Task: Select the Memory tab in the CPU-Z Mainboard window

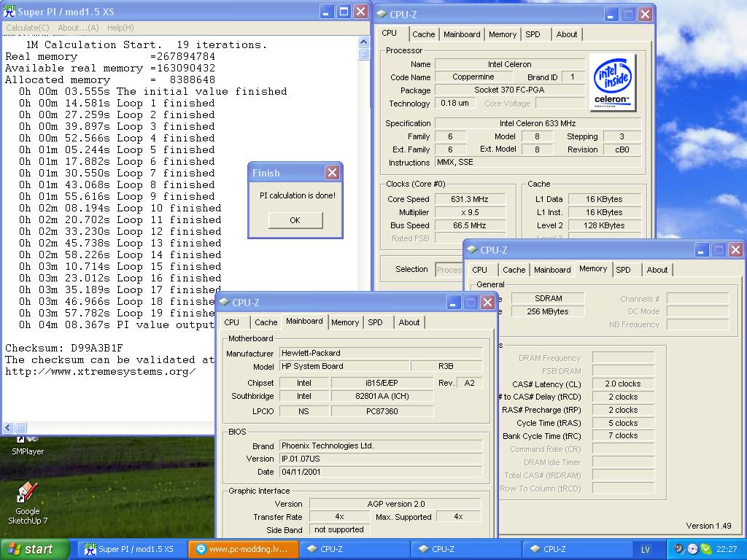Action: [345, 322]
